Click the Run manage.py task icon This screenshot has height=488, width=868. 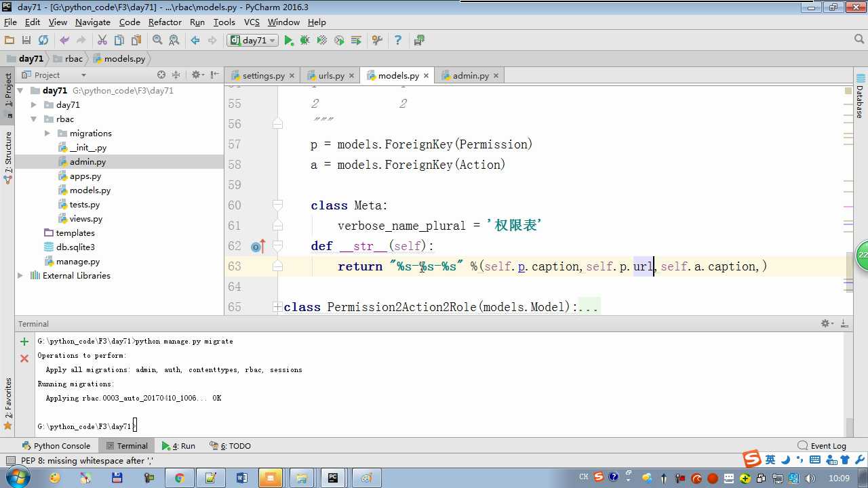(x=356, y=41)
